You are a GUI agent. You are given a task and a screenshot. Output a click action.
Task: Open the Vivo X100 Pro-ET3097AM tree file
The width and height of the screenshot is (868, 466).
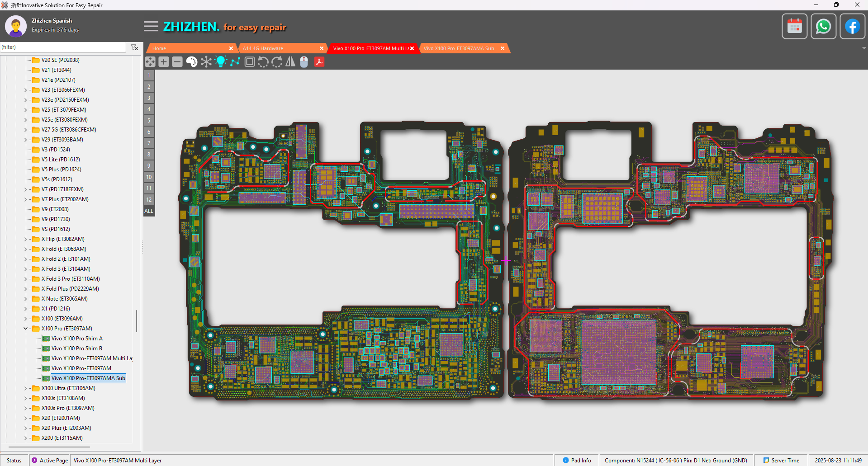click(x=81, y=368)
